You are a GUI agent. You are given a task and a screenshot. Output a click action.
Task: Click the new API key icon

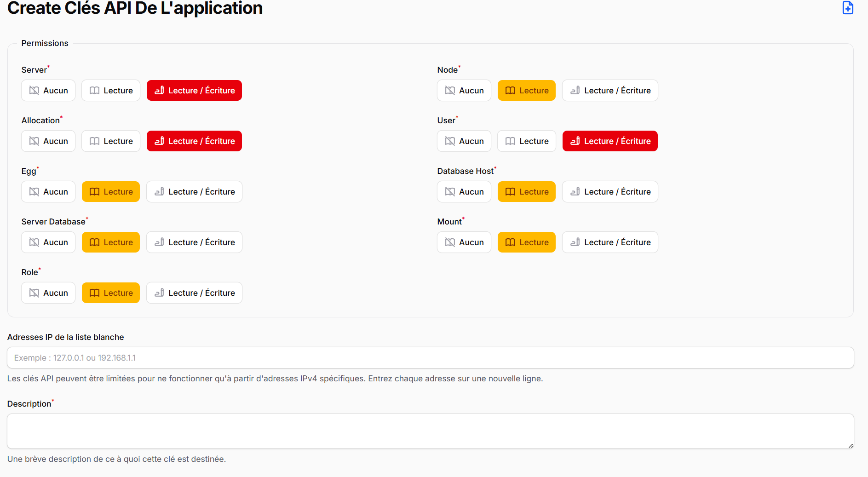point(848,8)
